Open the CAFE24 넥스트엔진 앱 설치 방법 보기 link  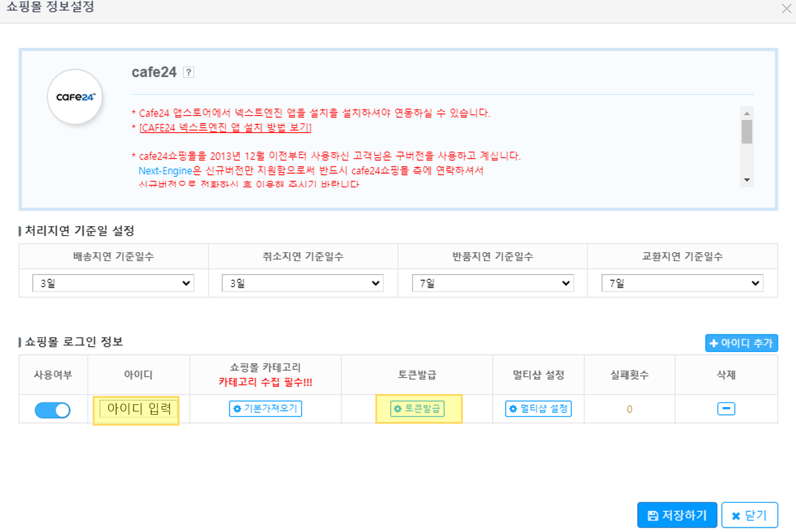coord(226,128)
